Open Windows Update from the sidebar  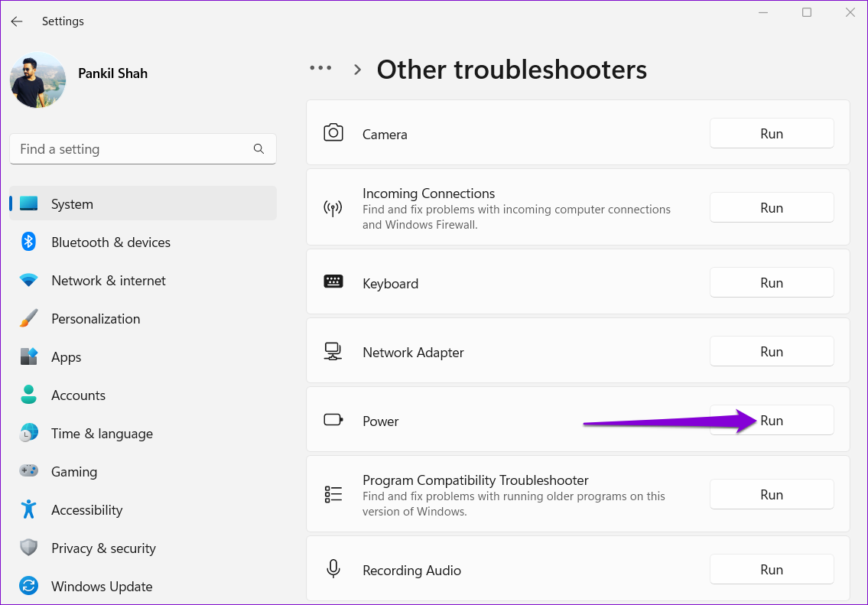coord(101,587)
